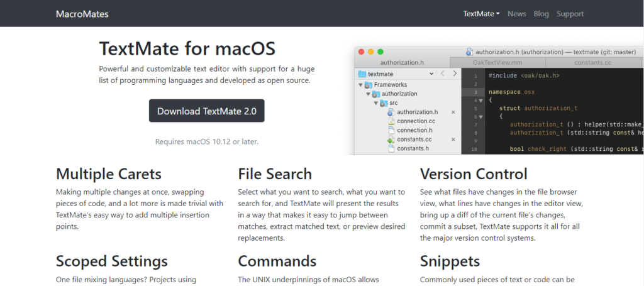Click the file browser back arrow
The width and height of the screenshot is (644, 286).
pos(442,74)
